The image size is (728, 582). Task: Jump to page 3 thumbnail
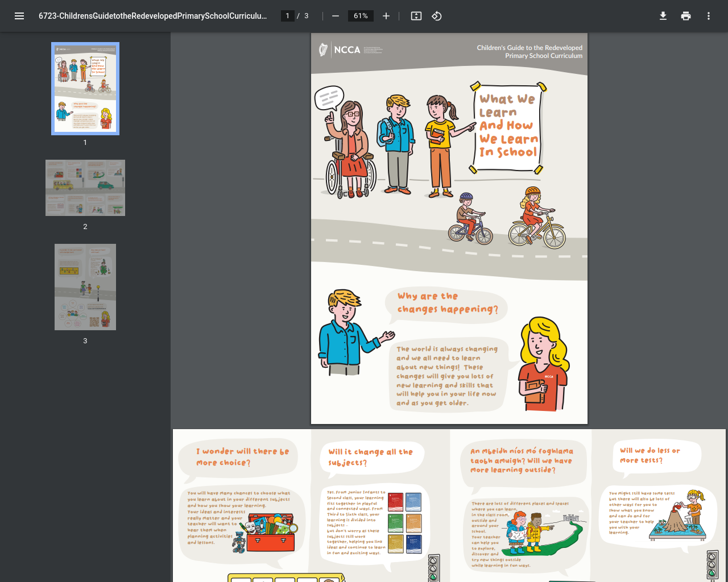pyautogui.click(x=85, y=287)
